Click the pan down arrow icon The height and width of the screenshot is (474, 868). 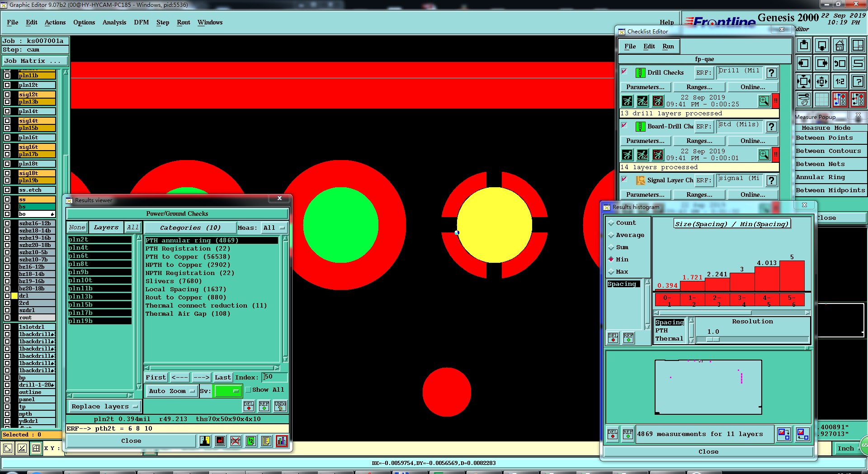click(822, 45)
